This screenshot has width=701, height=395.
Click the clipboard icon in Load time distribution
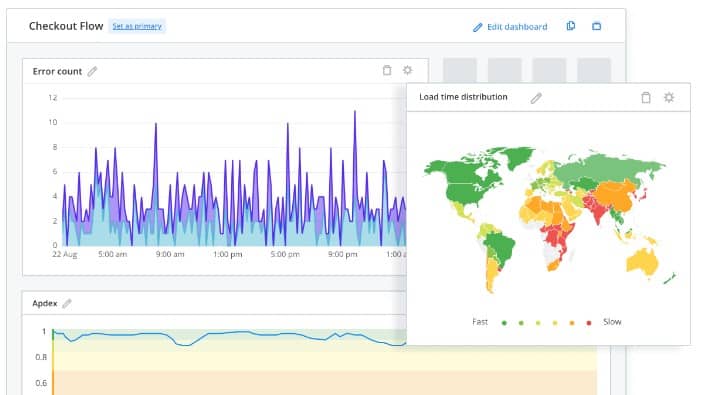[646, 97]
